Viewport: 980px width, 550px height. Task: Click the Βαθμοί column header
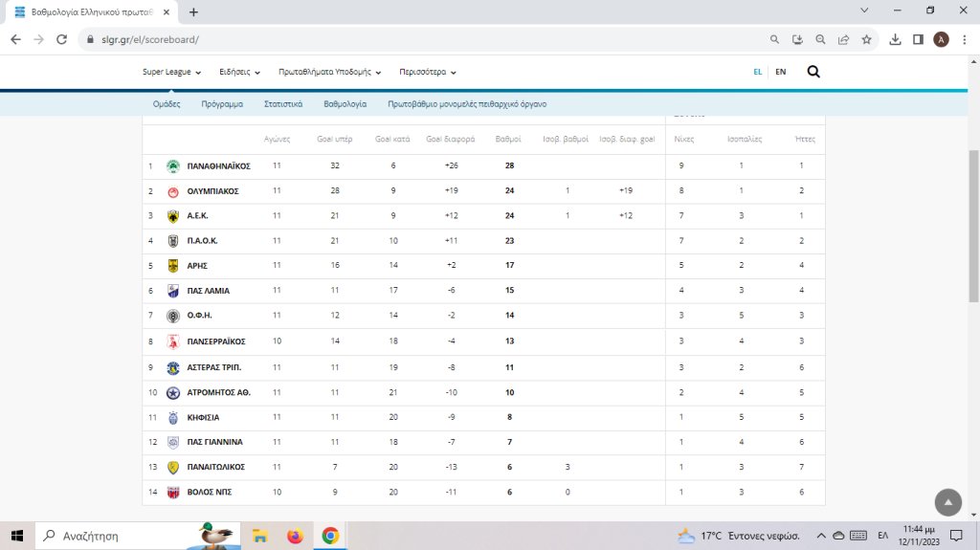pyautogui.click(x=508, y=139)
